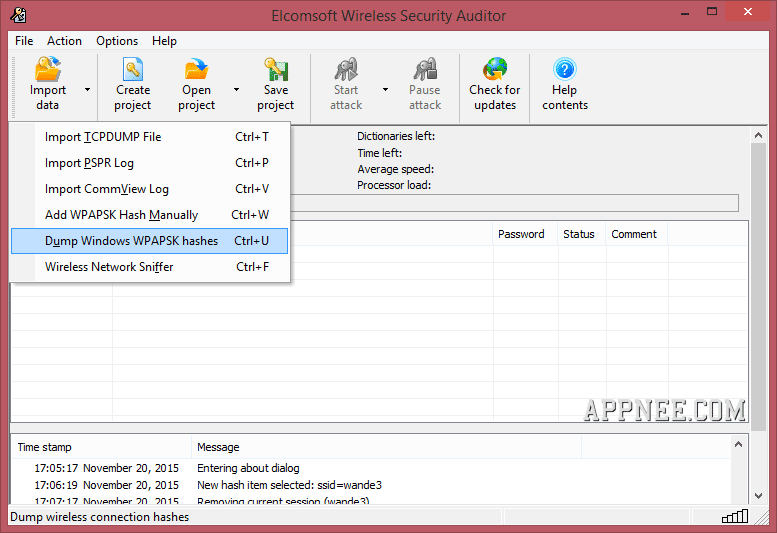This screenshot has width=777, height=533.
Task: Select log row 'Entering about dialog'
Action: (x=371, y=468)
